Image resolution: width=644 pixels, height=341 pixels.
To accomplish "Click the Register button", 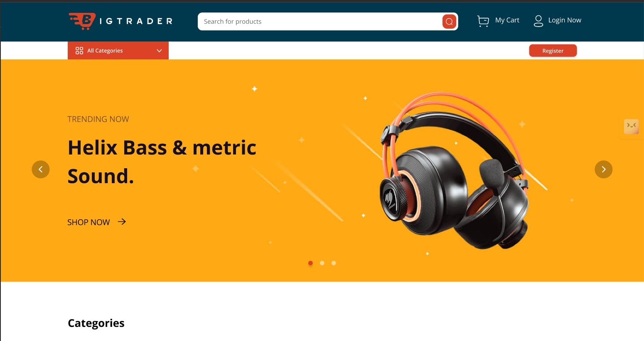I will pyautogui.click(x=553, y=51).
